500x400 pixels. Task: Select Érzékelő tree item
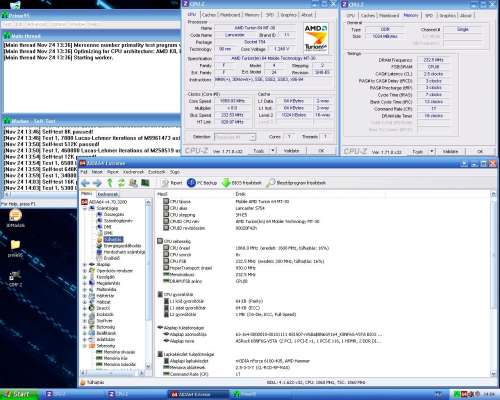108,258
